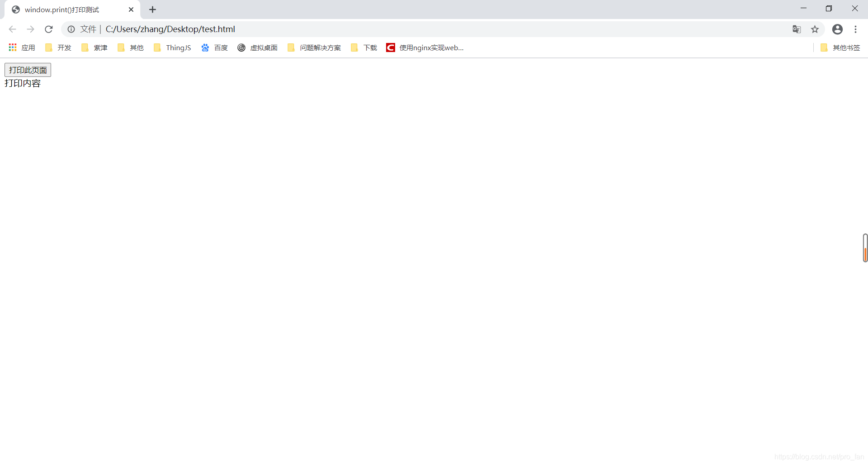The width and height of the screenshot is (868, 465).
Task: Select the window.print()打印测试 tab
Action: tap(72, 10)
